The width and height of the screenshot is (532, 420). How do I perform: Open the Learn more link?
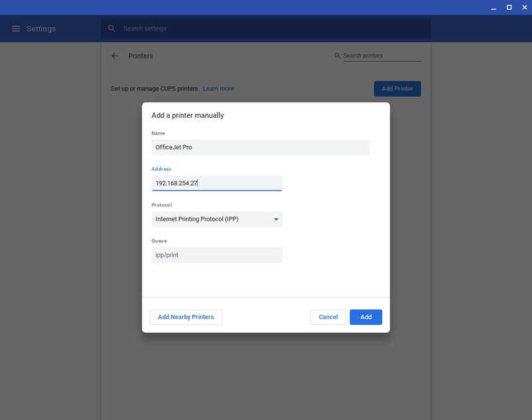[x=218, y=89]
